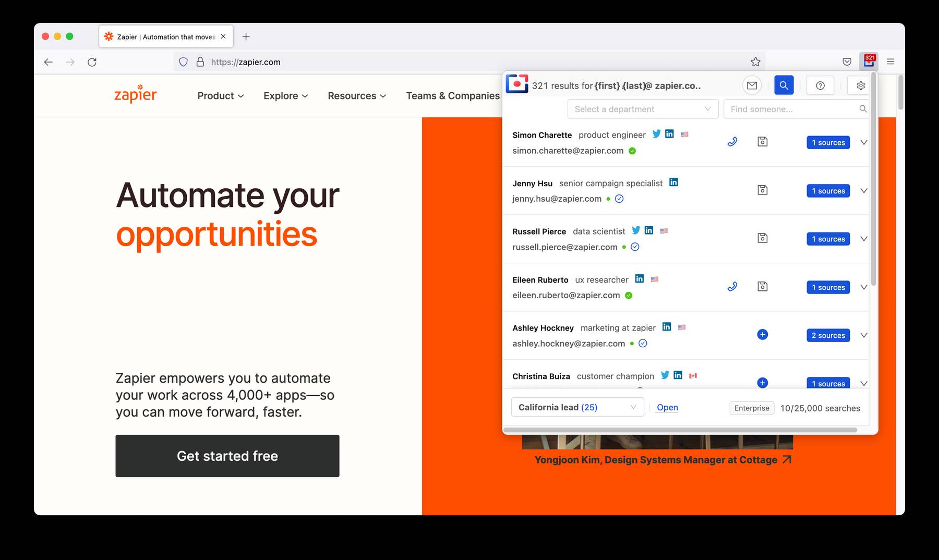Open the Resources menu
This screenshot has height=560, width=939.
pyautogui.click(x=357, y=96)
